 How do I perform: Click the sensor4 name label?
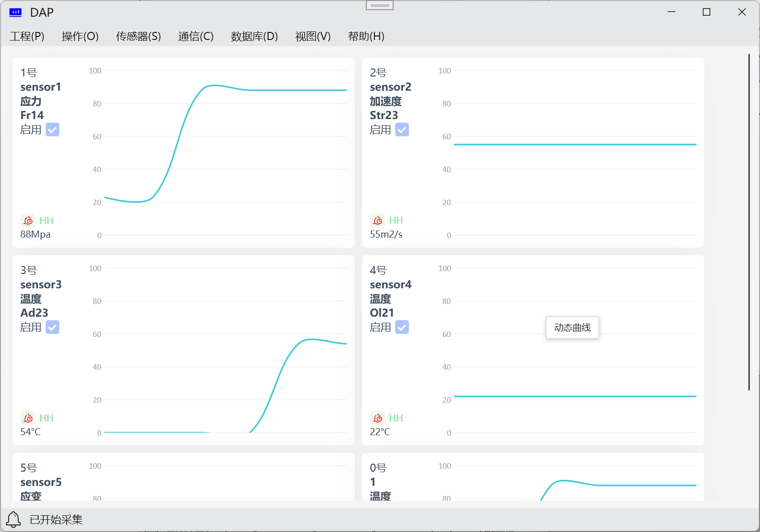click(x=391, y=285)
